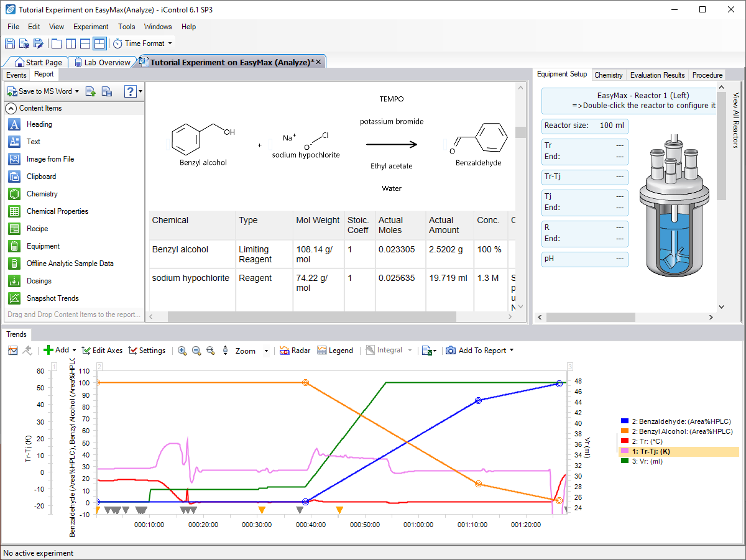Select the vertical split layout icon
Image resolution: width=746 pixels, height=560 pixels.
point(71,44)
